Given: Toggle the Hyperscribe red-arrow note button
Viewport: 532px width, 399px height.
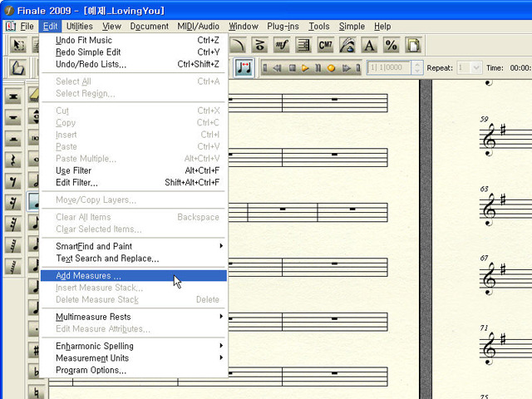Looking at the screenshot, I should pos(244,67).
